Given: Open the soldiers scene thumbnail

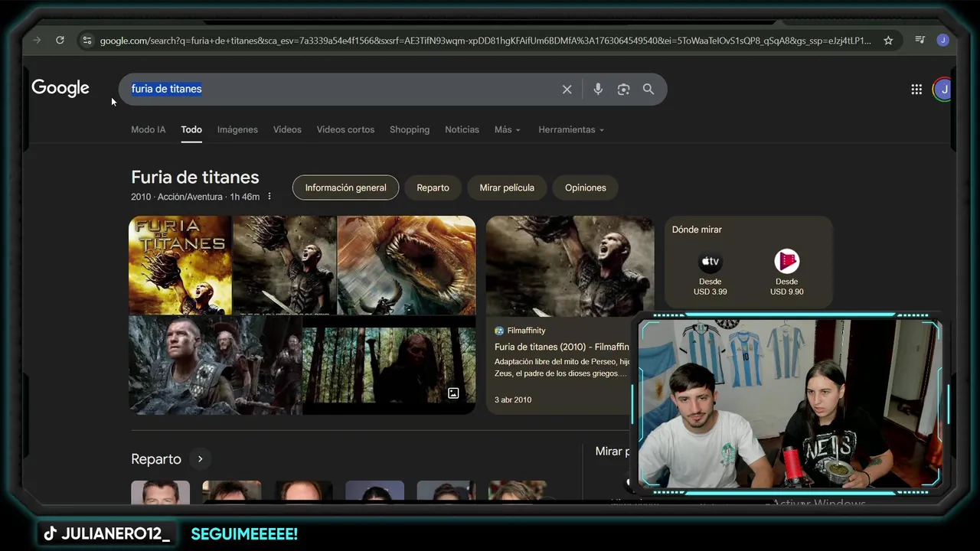Looking at the screenshot, I should point(215,365).
